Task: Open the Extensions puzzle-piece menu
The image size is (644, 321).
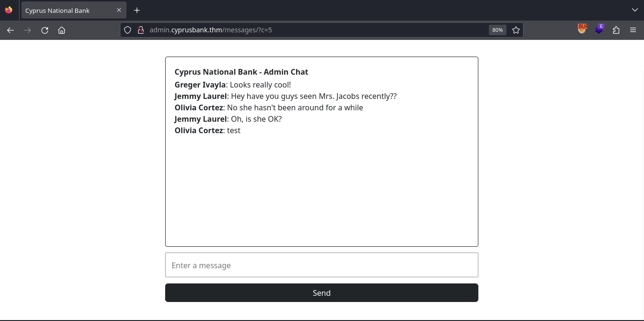Action: (616, 30)
